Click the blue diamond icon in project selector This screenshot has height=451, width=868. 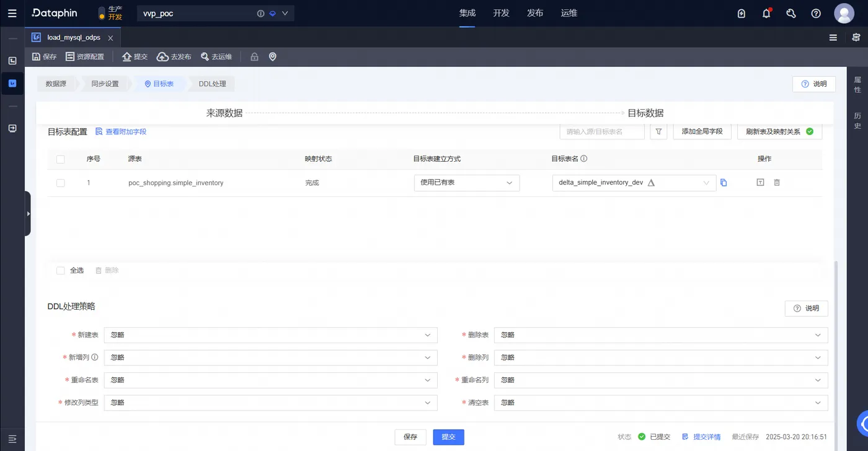(x=272, y=14)
